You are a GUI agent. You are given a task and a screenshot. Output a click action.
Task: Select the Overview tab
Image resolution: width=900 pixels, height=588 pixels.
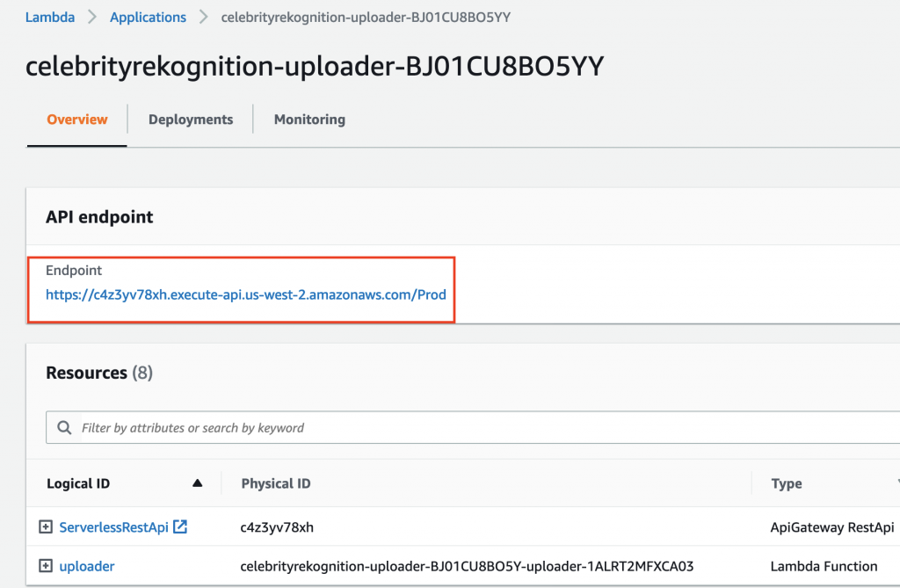(x=76, y=119)
